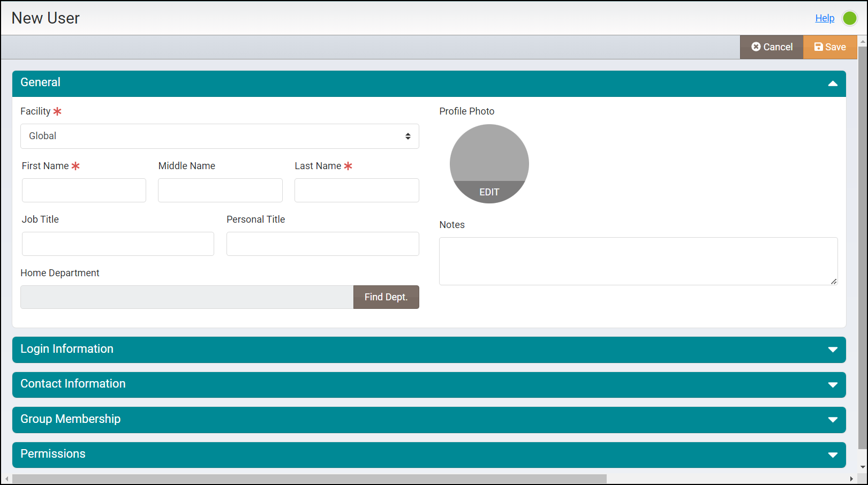Click inside the First Name field

(x=84, y=190)
